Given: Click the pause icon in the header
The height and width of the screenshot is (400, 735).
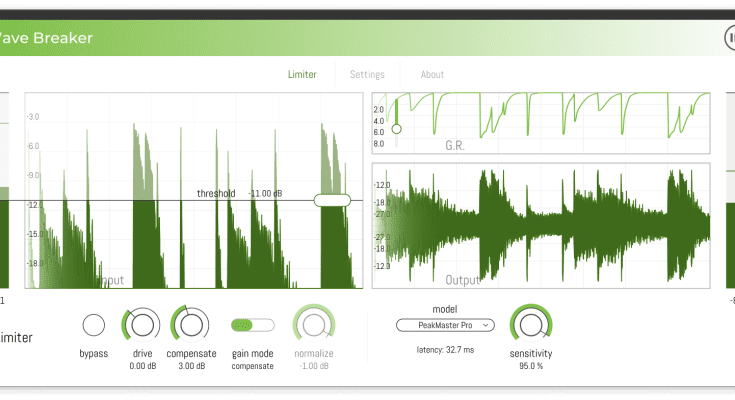Looking at the screenshot, I should click(x=731, y=37).
